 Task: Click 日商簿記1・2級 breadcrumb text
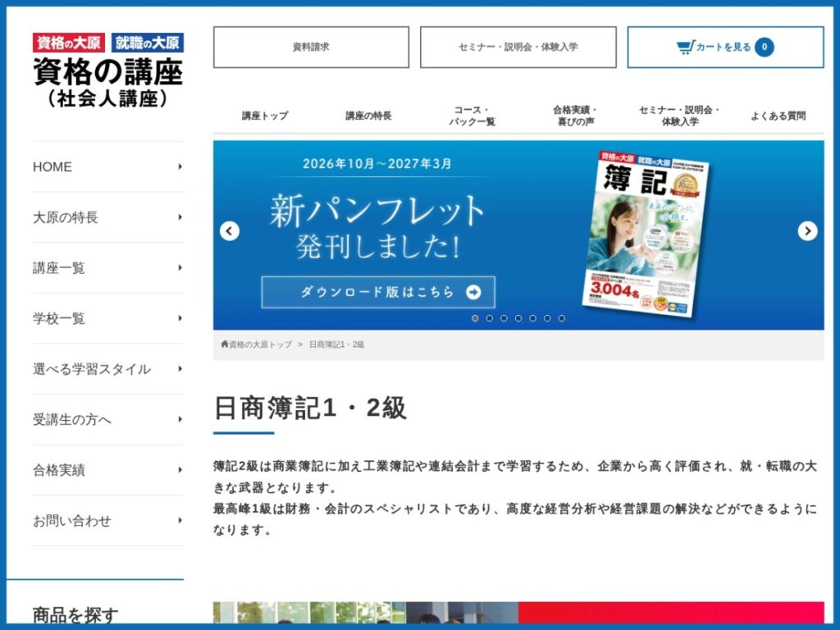click(336, 345)
